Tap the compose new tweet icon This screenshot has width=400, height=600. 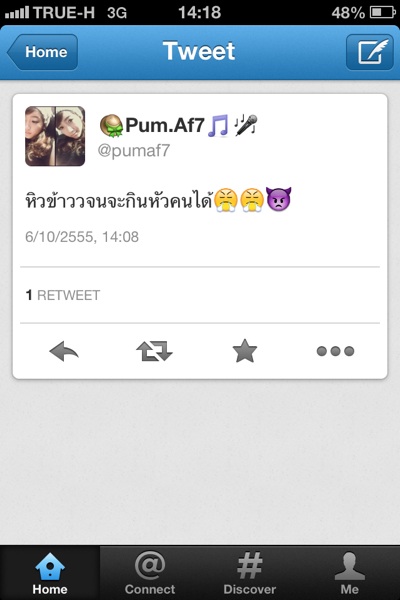pyautogui.click(x=369, y=52)
